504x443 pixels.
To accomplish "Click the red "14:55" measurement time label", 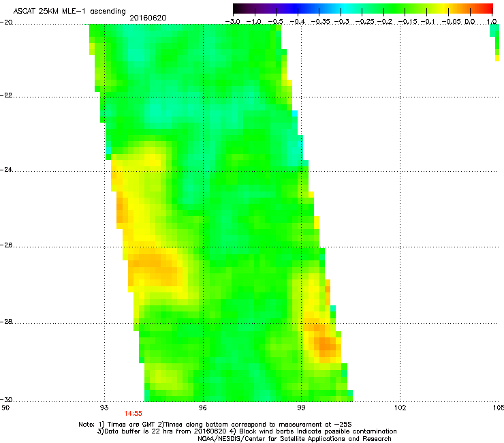I will point(133,414).
